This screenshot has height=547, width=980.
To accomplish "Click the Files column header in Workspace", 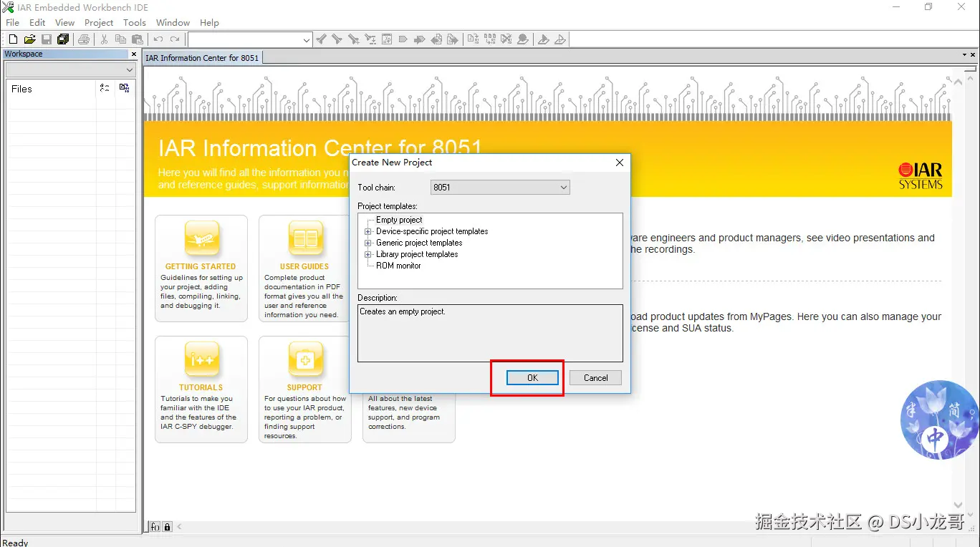I will point(51,89).
